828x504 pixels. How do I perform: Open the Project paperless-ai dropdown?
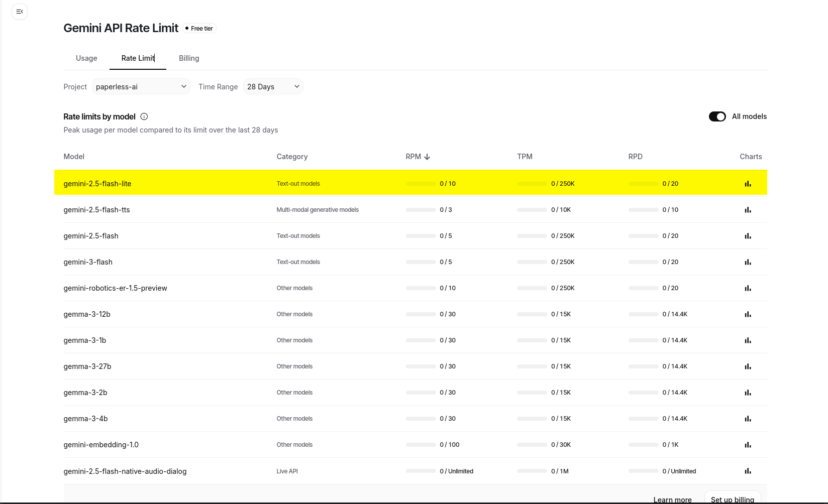tap(141, 86)
